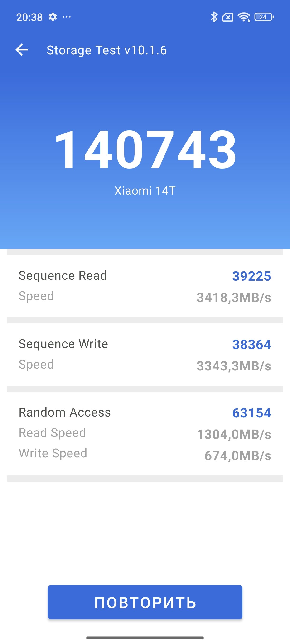Tap the Sequence Write score 38364
The height and width of the screenshot is (644, 290).
(251, 345)
